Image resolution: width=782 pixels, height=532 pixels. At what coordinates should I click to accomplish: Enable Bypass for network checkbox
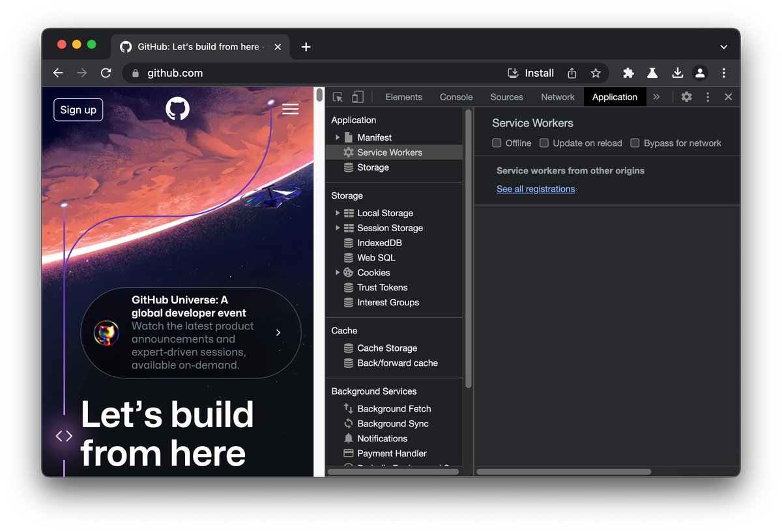pyautogui.click(x=635, y=143)
